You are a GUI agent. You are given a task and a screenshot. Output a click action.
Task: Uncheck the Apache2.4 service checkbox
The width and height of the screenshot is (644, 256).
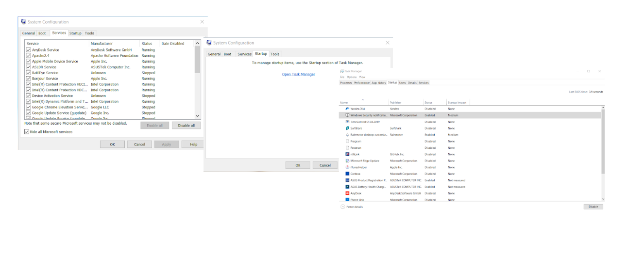pos(29,56)
